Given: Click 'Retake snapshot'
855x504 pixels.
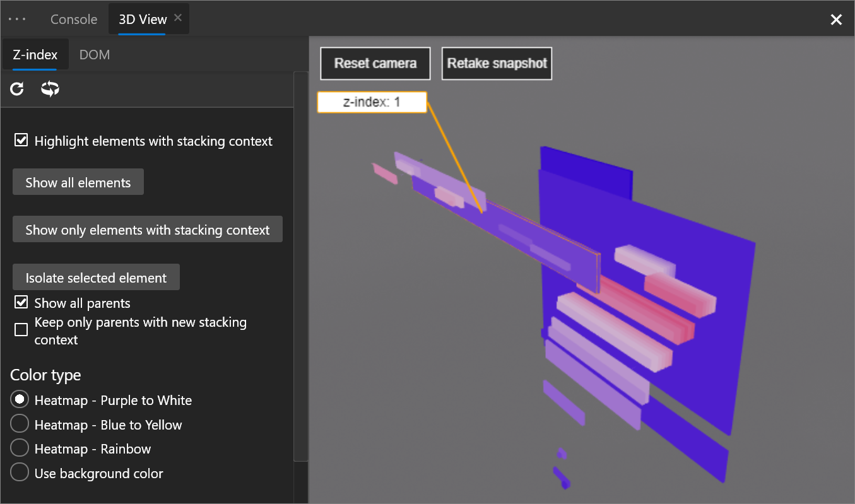Looking at the screenshot, I should tap(497, 63).
